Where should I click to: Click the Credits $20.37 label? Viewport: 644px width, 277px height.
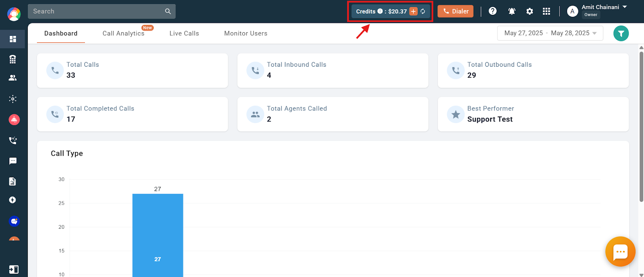coord(382,11)
